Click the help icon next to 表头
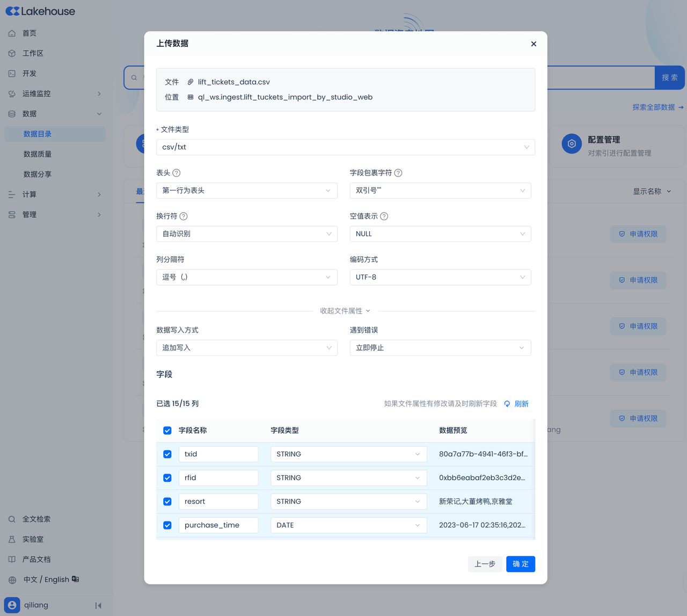Viewport: 687px width, 616px height. 177,173
